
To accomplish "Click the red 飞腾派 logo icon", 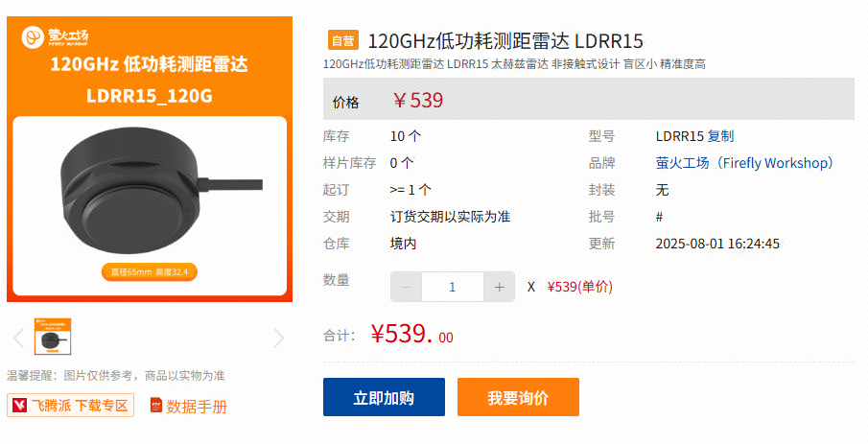I will (x=19, y=406).
